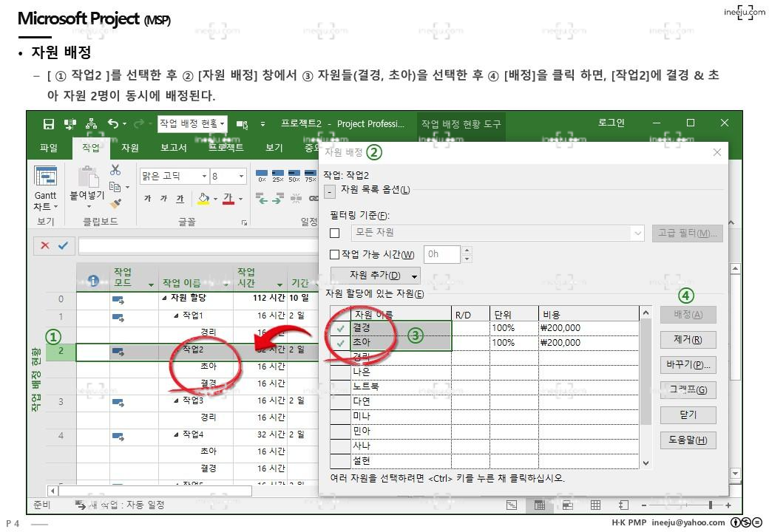
Task: Click the 배정 assign button
Action: pos(688,315)
